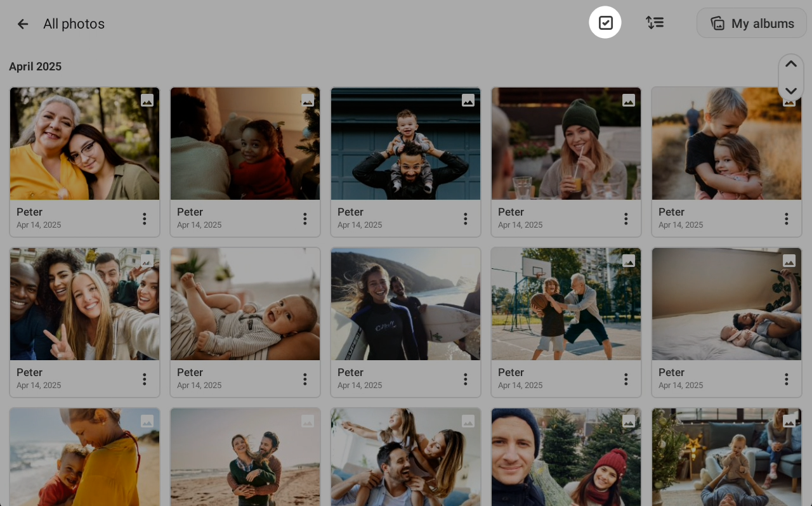The height and width of the screenshot is (506, 812).
Task: Open the two kids hugging in field photo
Action: [x=726, y=144]
